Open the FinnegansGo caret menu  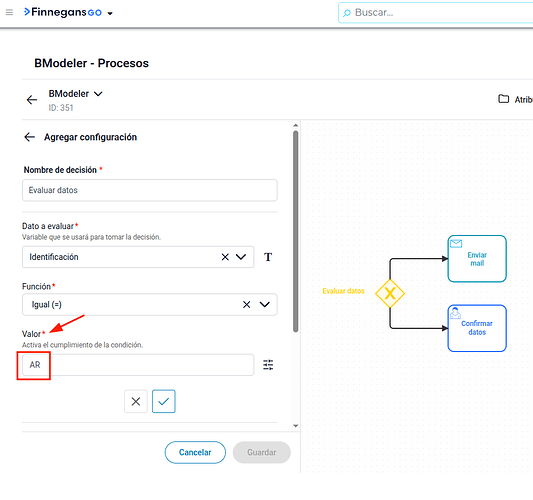pyautogui.click(x=110, y=14)
